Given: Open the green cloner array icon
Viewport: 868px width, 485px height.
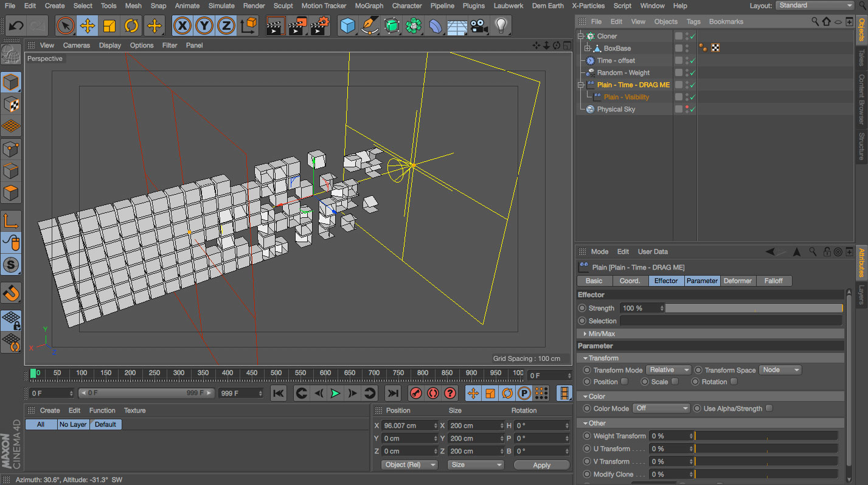Looking at the screenshot, I should click(x=413, y=26).
